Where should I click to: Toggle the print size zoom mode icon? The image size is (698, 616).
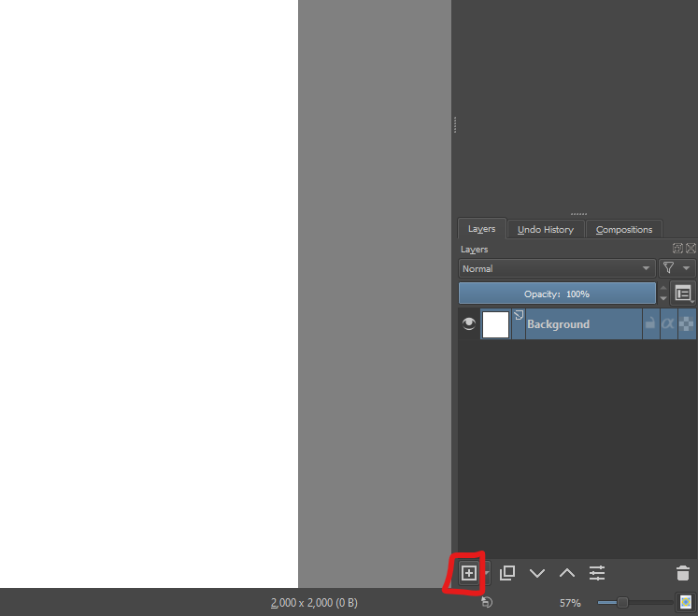[686, 603]
